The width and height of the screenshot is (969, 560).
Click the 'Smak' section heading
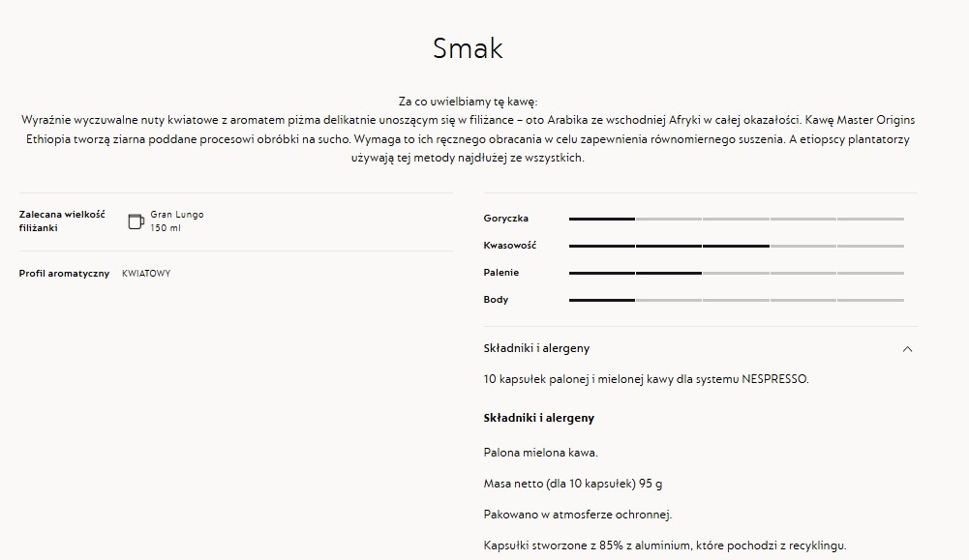468,48
